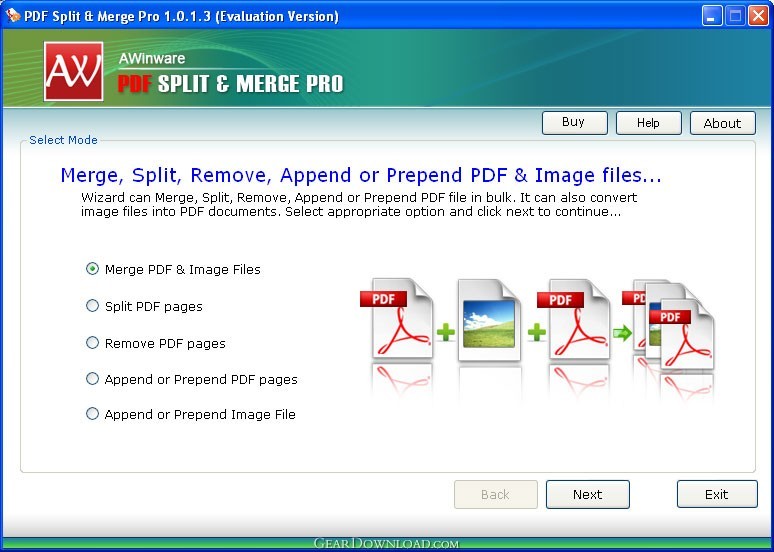Click the second PDF document icon

pos(572,320)
